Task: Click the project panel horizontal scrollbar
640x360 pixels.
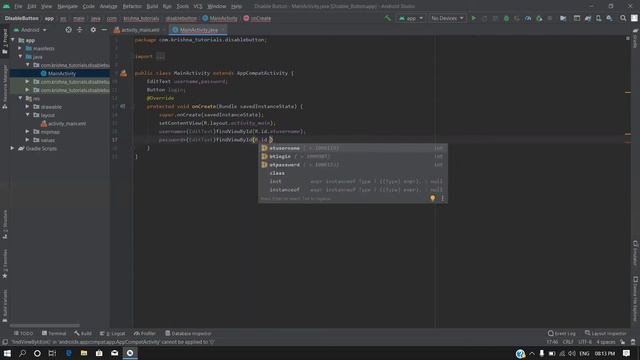Action: pyautogui.click(x=45, y=326)
